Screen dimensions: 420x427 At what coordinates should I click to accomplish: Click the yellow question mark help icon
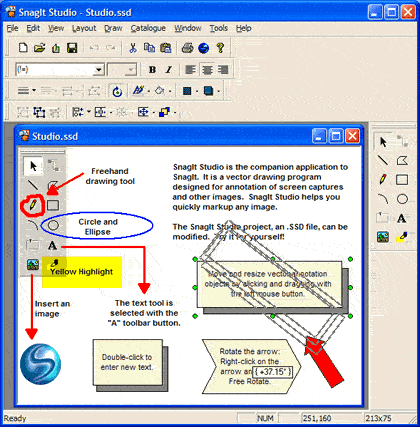click(x=220, y=48)
